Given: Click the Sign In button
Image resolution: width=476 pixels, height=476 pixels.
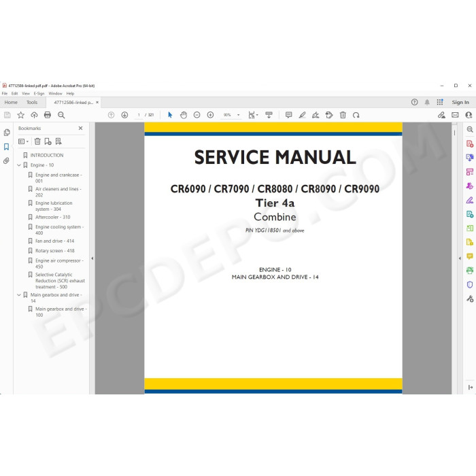Looking at the screenshot, I should 460,102.
